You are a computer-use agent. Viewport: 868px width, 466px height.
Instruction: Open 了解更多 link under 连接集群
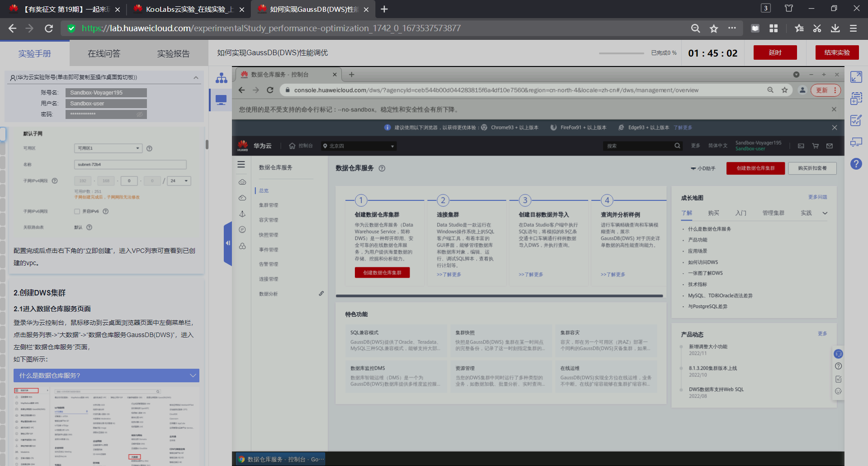[449, 275]
